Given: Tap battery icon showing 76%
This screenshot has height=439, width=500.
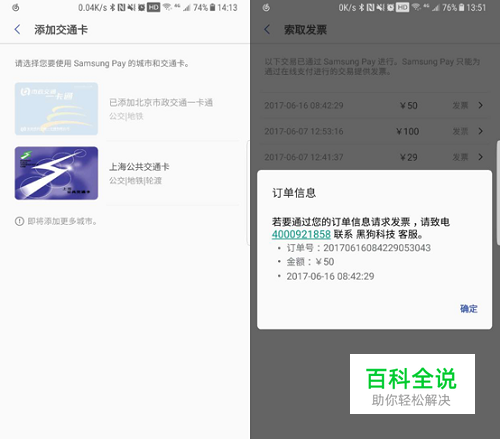Looking at the screenshot, I should click(461, 8).
